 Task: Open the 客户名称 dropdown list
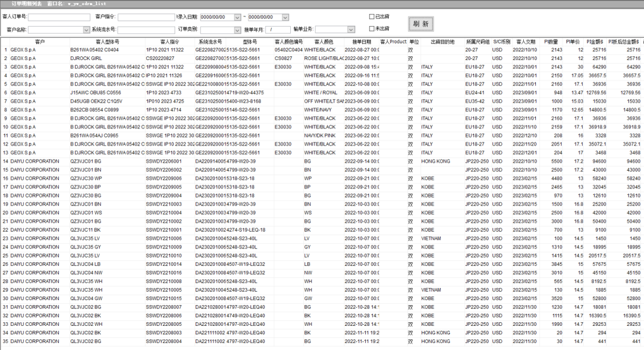(x=86, y=30)
